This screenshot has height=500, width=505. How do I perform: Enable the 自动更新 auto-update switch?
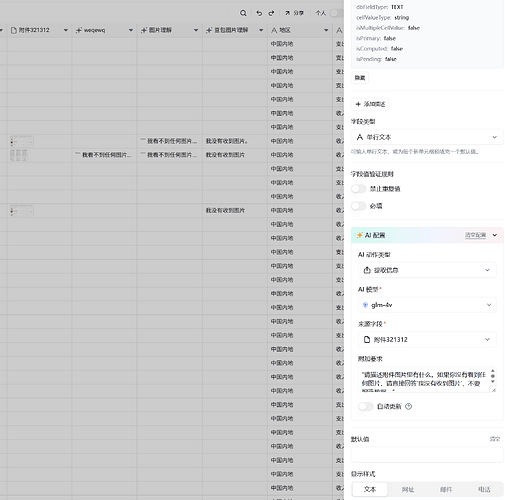[x=366, y=406]
